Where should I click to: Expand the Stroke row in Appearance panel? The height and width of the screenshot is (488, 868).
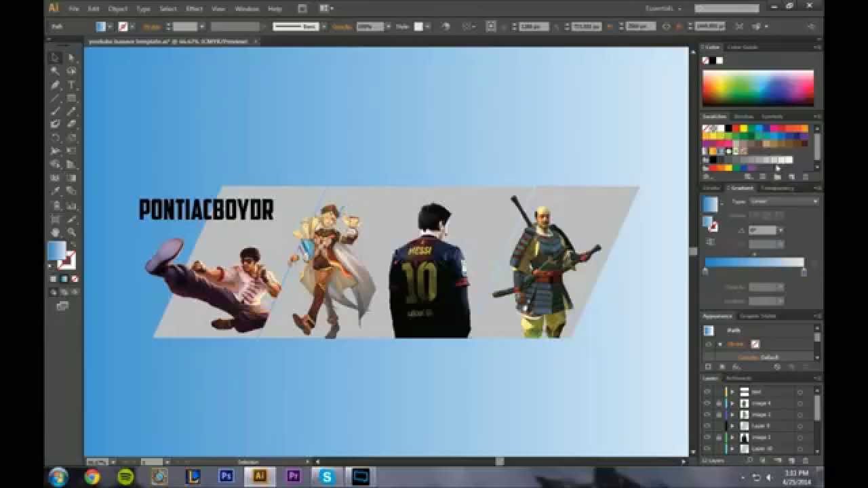[719, 344]
